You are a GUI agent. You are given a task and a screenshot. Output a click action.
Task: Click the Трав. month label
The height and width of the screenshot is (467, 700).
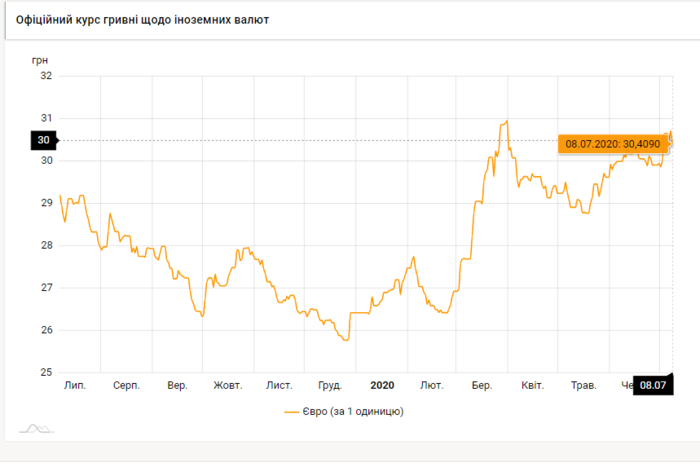tap(583, 385)
